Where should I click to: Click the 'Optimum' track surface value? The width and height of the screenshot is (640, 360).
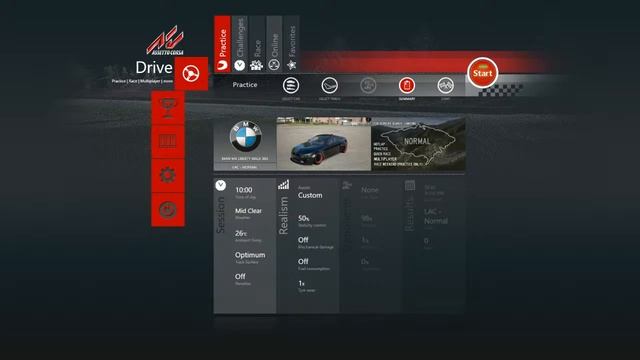(x=250, y=255)
